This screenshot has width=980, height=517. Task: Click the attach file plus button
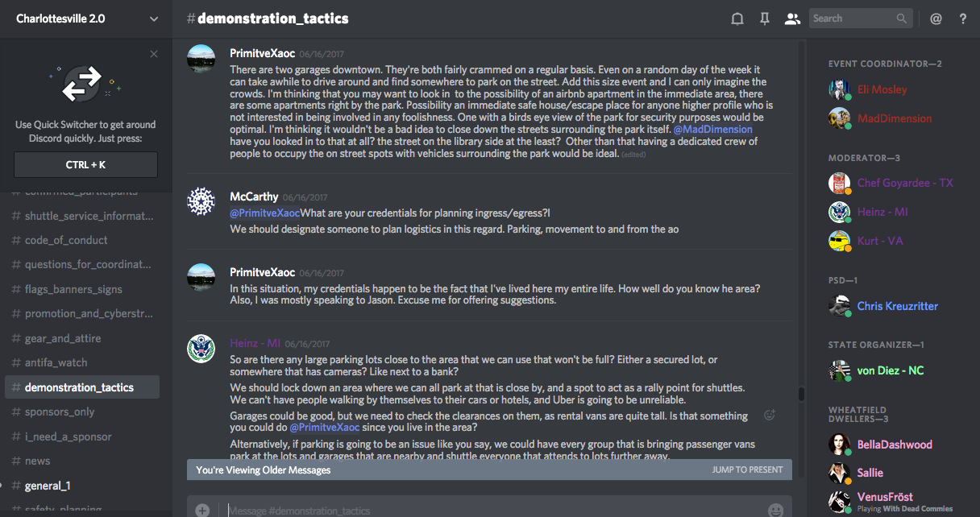click(202, 510)
